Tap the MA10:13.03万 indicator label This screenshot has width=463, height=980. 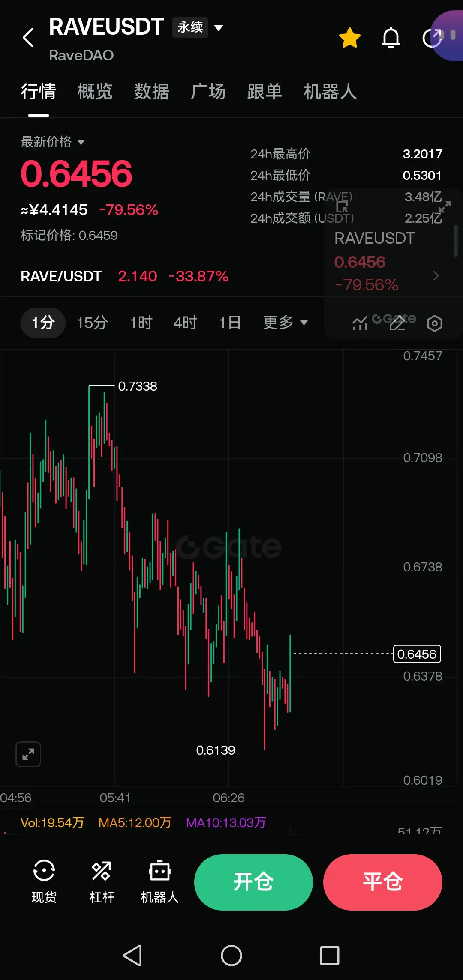[x=226, y=822]
